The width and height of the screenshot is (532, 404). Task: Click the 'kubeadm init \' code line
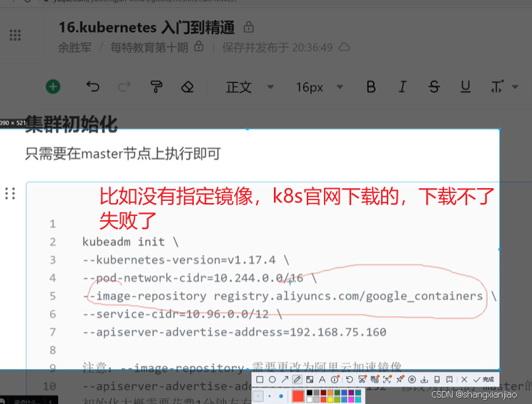pyautogui.click(x=130, y=242)
